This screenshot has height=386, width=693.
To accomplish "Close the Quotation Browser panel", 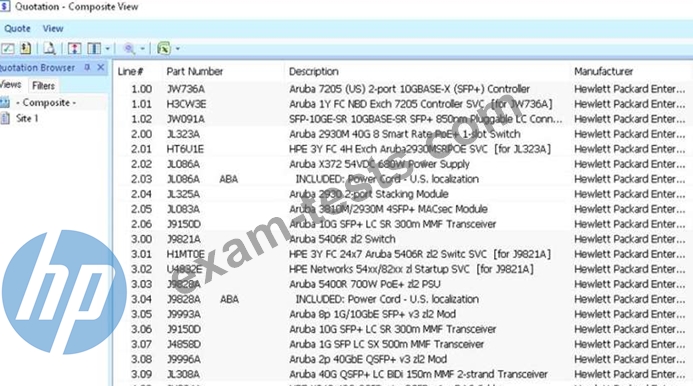I will (x=101, y=67).
